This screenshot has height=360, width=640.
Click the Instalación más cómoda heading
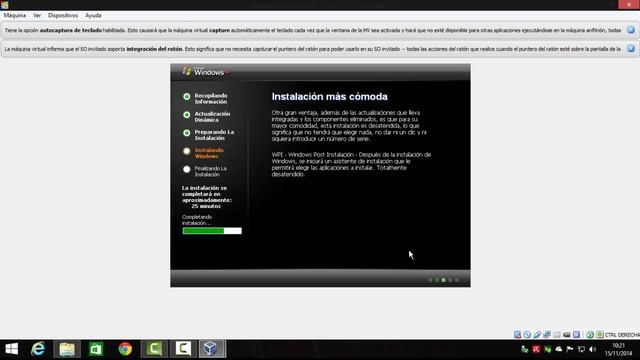click(x=329, y=97)
